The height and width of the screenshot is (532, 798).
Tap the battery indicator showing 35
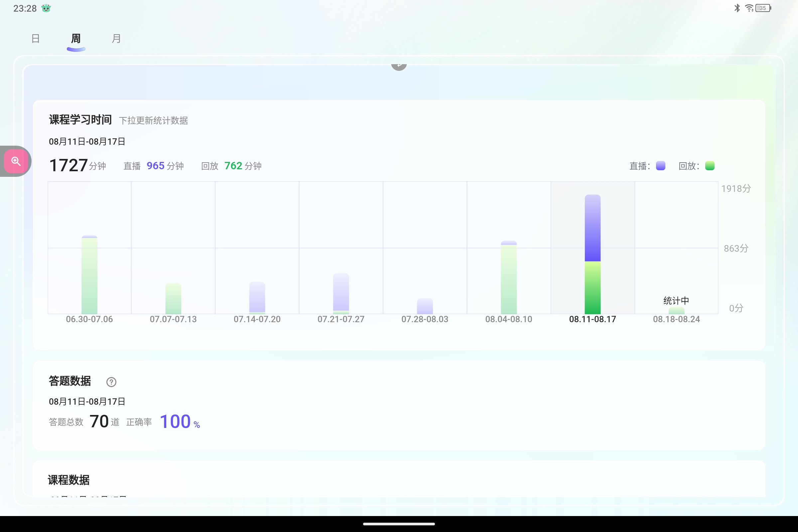(x=763, y=8)
